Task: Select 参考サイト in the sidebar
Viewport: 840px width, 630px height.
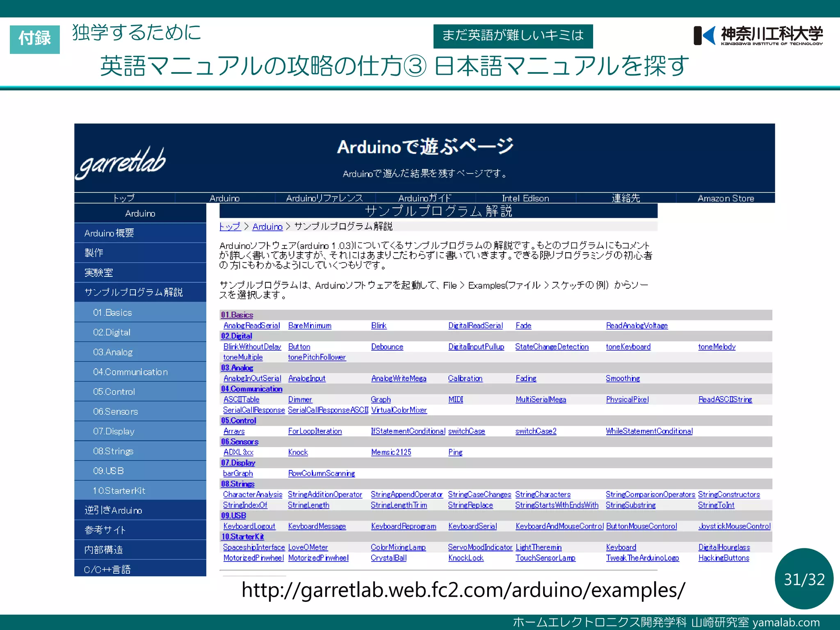Action: coord(140,530)
